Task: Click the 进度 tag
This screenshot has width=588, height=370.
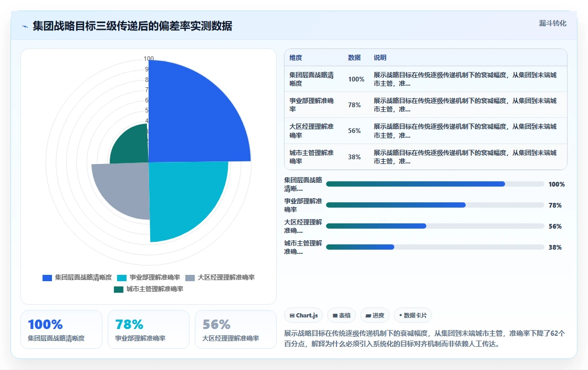Action: pyautogui.click(x=375, y=315)
